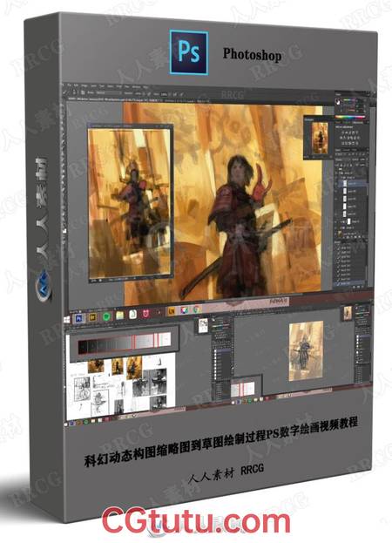Click the Navigator panel painting thumbnail

(x=320, y=139)
